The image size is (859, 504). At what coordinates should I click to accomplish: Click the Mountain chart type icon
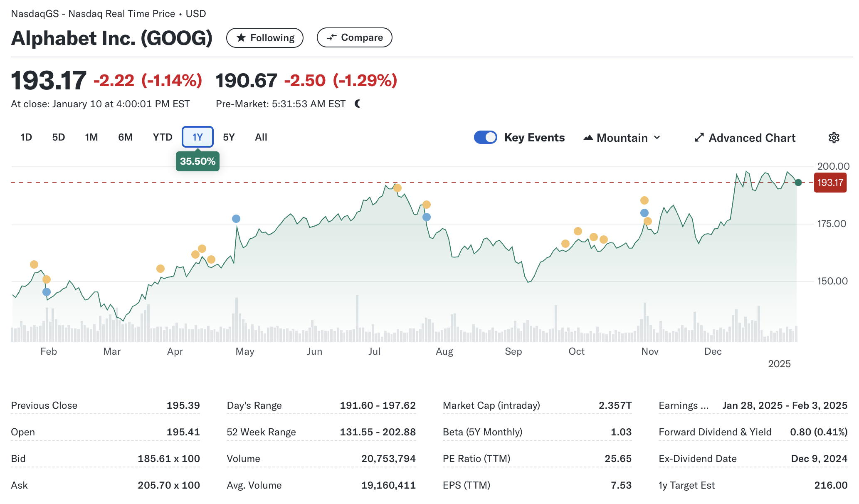click(x=588, y=138)
